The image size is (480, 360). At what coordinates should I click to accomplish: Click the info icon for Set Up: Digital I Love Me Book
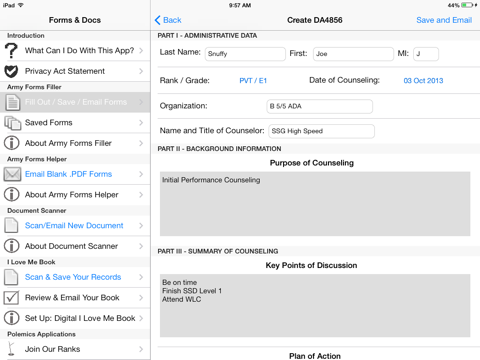click(12, 318)
